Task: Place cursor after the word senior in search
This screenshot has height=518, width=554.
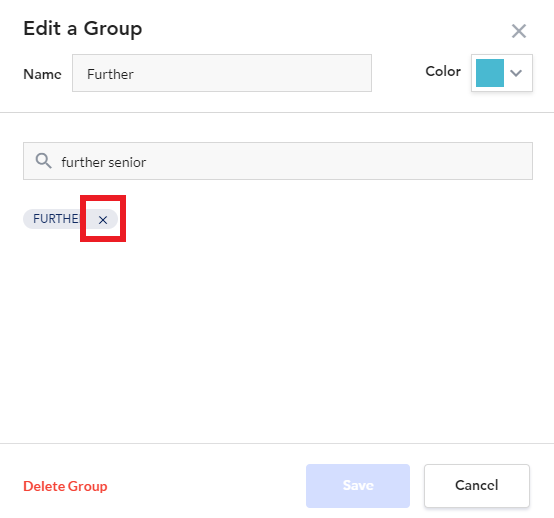Action: [147, 162]
